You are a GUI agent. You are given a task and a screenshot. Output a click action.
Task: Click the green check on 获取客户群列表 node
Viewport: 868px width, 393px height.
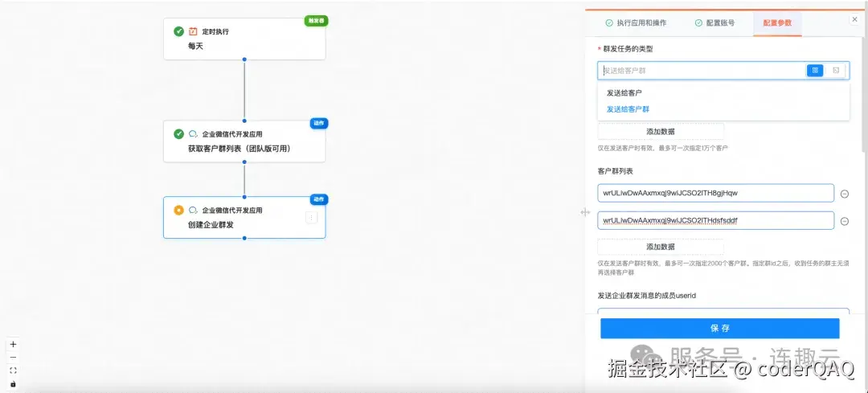coord(178,134)
